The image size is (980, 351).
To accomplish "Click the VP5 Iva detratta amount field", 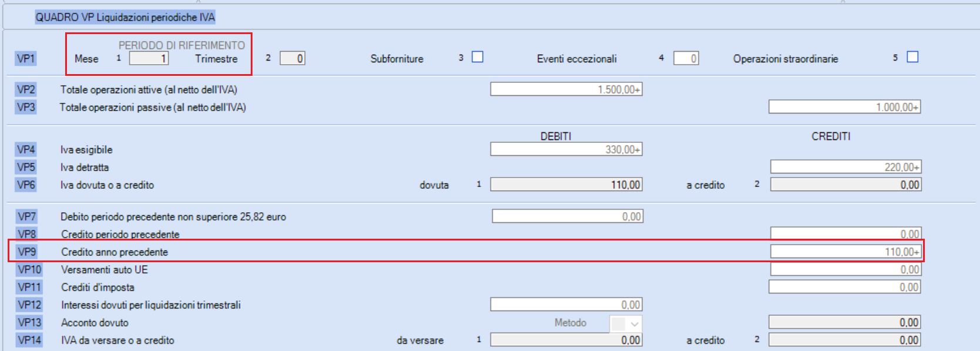I will (846, 167).
